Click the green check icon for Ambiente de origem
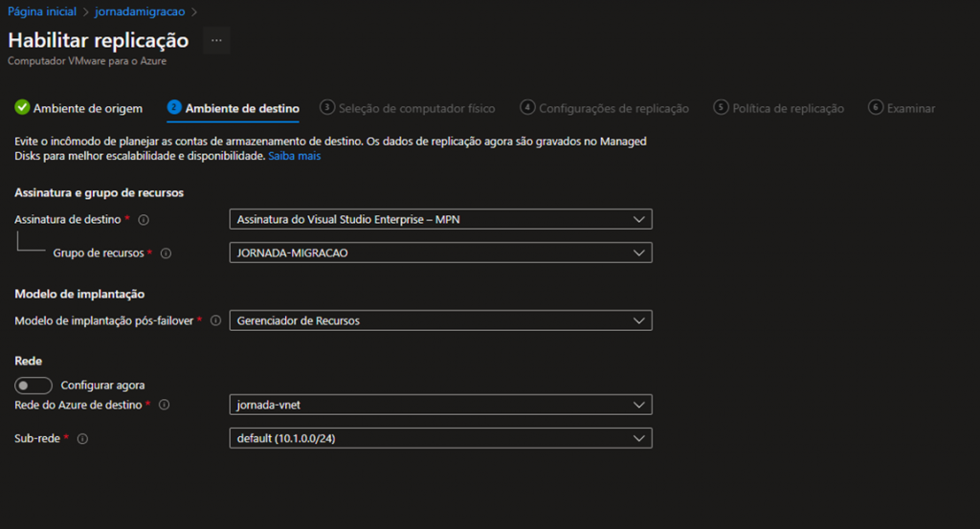980x529 pixels. coord(22,108)
